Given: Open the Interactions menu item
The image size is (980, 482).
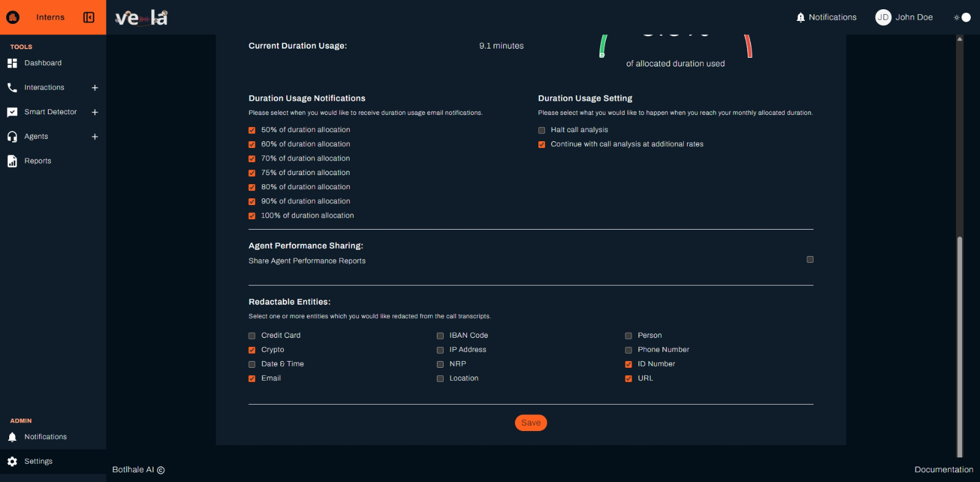Looking at the screenshot, I should pyautogui.click(x=53, y=88).
